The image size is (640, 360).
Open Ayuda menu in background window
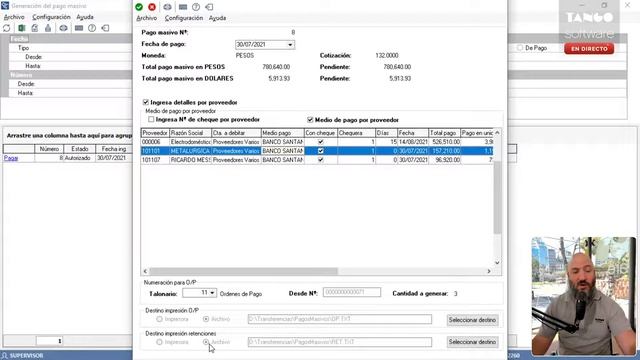pyautogui.click(x=85, y=17)
